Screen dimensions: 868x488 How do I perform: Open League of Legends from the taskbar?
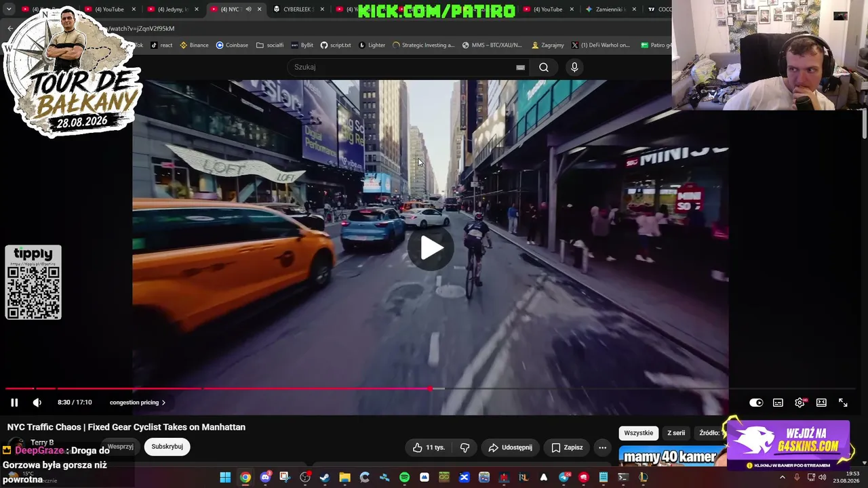[643, 478]
